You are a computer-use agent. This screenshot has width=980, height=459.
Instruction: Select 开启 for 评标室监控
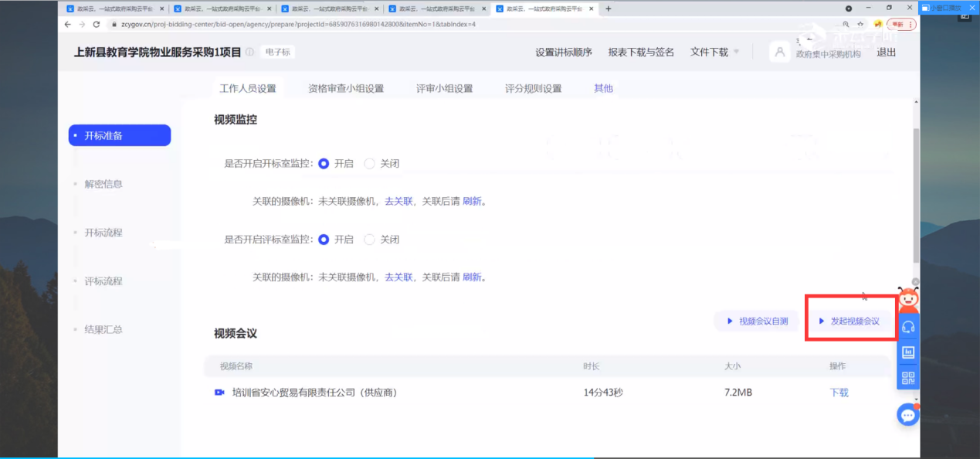pyautogui.click(x=324, y=240)
